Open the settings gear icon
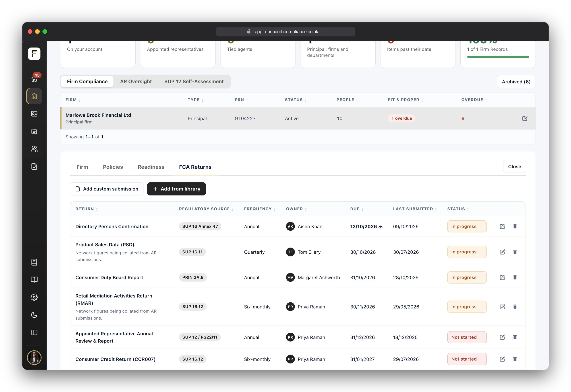This screenshot has height=392, width=571. pyautogui.click(x=34, y=297)
